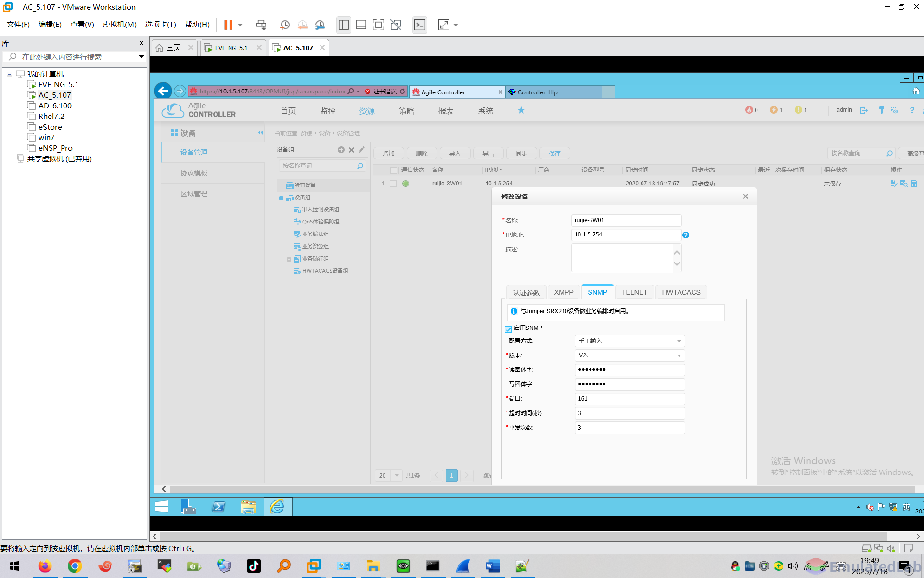The height and width of the screenshot is (578, 924).
Task: Open the help question mark icon in header
Action: click(x=912, y=110)
